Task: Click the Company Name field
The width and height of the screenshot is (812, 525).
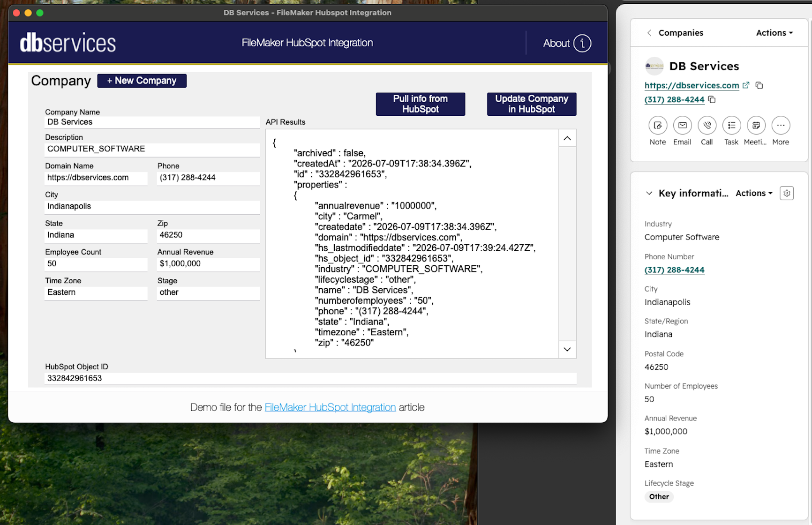Action: click(152, 122)
